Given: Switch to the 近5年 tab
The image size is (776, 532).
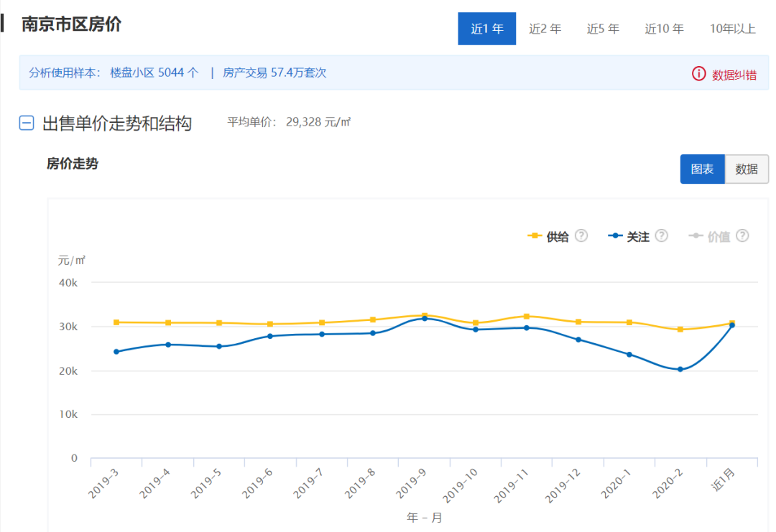Looking at the screenshot, I should point(603,29).
